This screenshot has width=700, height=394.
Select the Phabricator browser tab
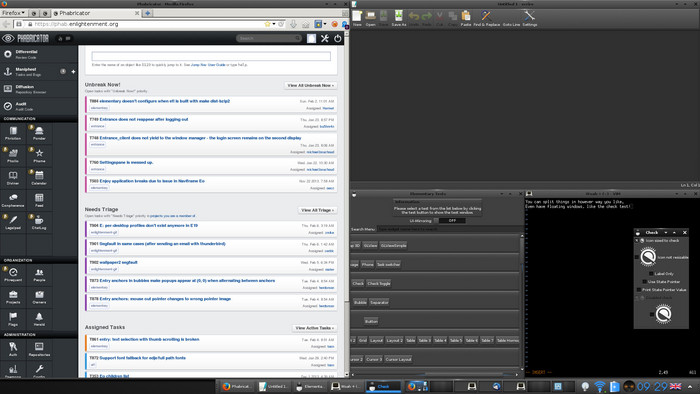pyautogui.click(x=96, y=13)
